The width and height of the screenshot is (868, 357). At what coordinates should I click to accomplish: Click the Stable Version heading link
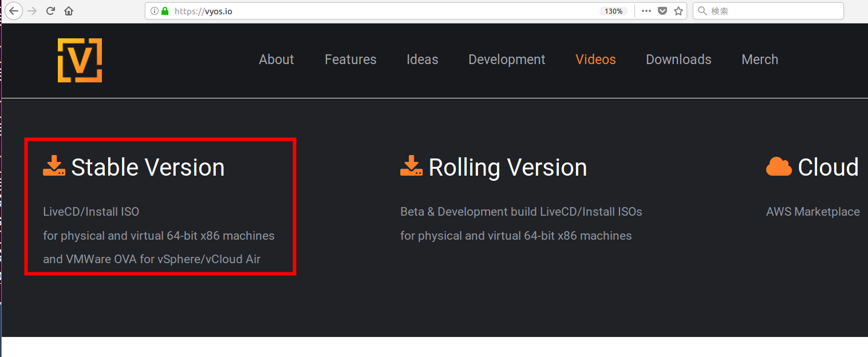pos(148,167)
